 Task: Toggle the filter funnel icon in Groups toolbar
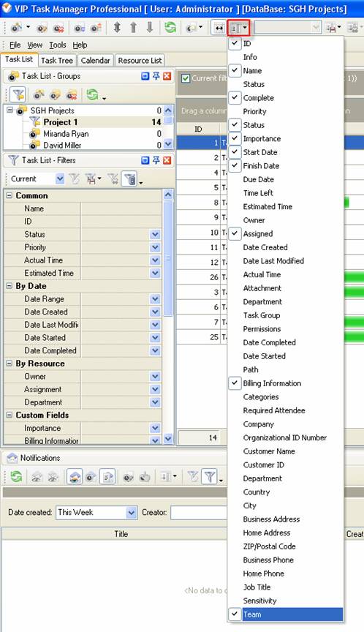tap(18, 95)
